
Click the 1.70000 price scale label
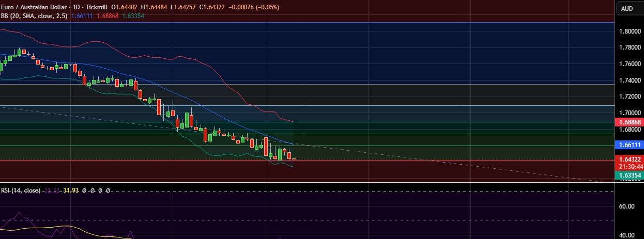630,113
